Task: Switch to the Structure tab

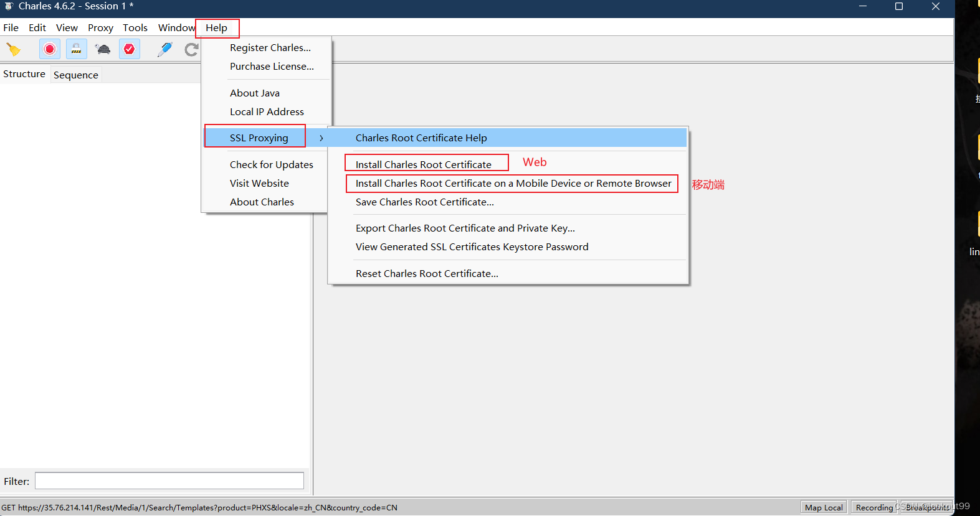Action: coord(24,74)
